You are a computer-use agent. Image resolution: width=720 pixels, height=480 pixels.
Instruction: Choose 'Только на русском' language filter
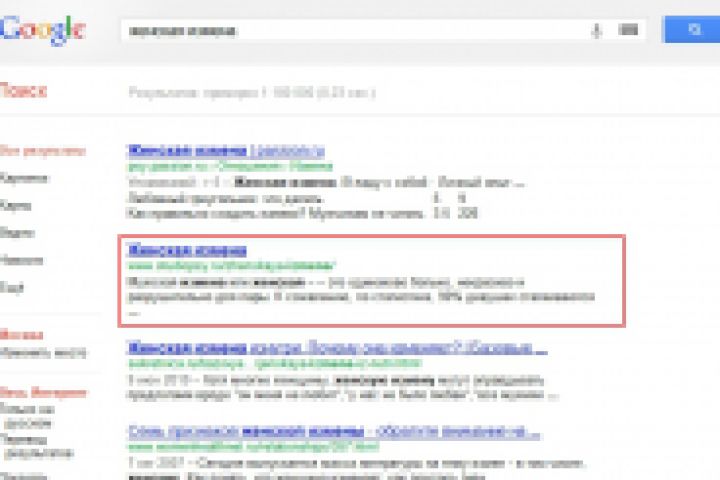click(28, 416)
